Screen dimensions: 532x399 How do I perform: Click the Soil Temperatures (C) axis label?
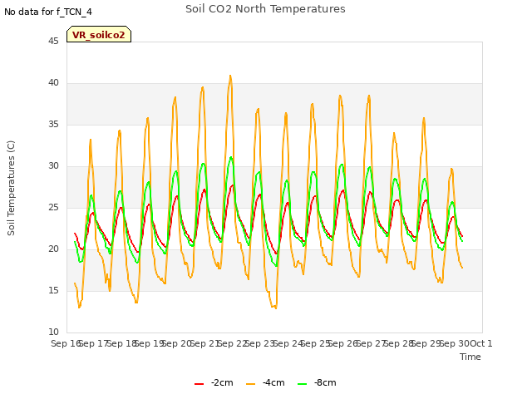click(x=11, y=188)
